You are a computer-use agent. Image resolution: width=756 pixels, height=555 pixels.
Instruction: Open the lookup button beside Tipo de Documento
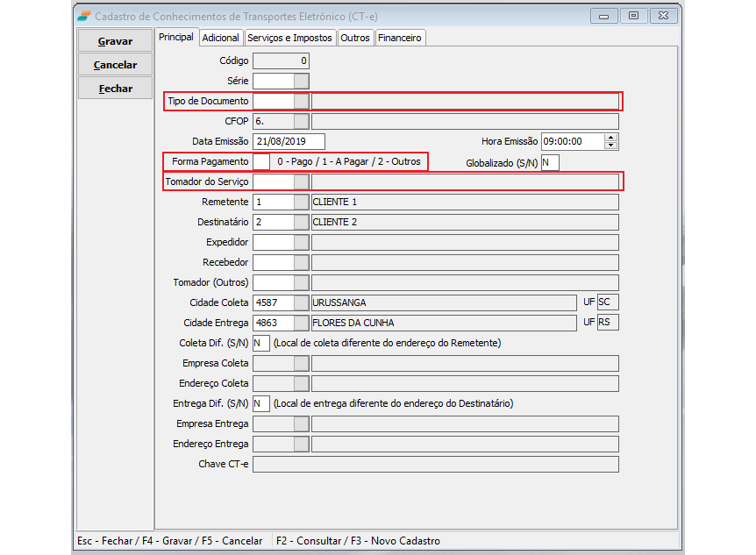(301, 101)
